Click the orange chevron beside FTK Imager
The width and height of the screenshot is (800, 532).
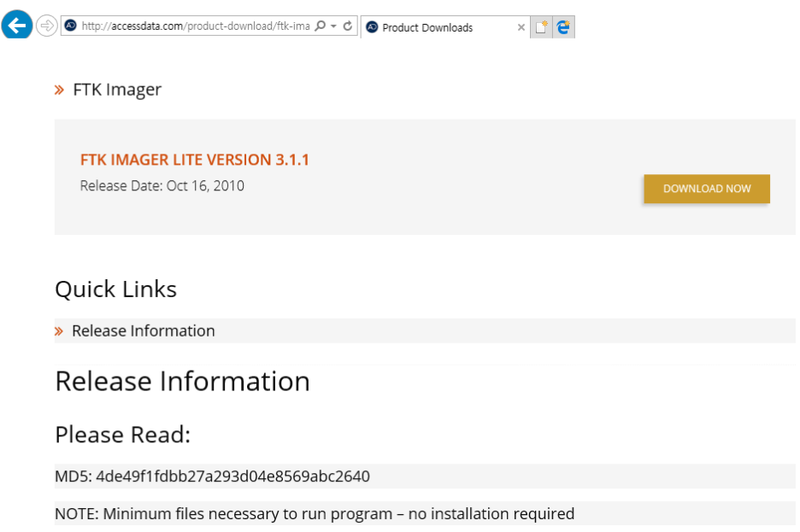click(59, 91)
